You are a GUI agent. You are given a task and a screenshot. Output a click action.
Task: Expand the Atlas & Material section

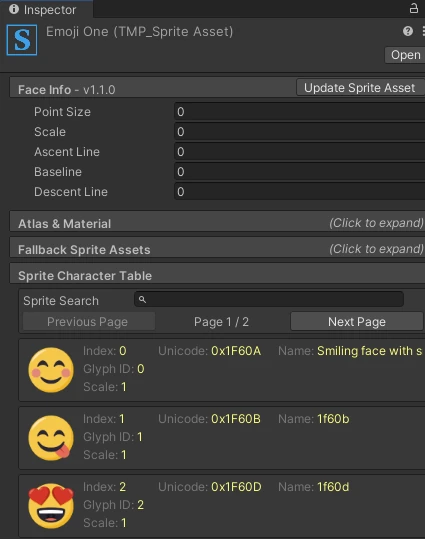(217, 223)
